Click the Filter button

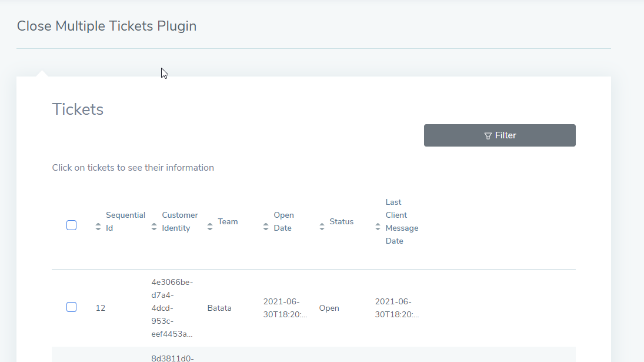499,135
